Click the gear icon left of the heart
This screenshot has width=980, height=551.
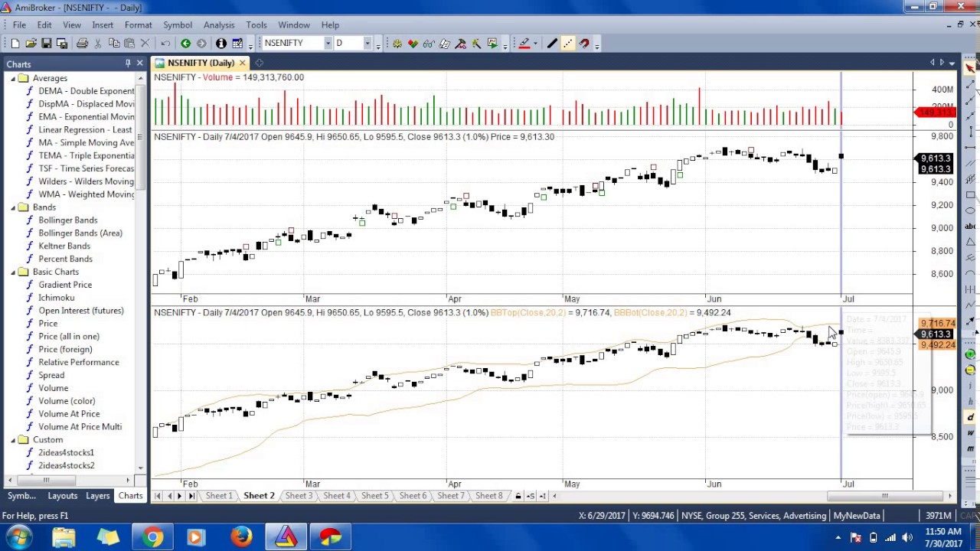coord(397,44)
